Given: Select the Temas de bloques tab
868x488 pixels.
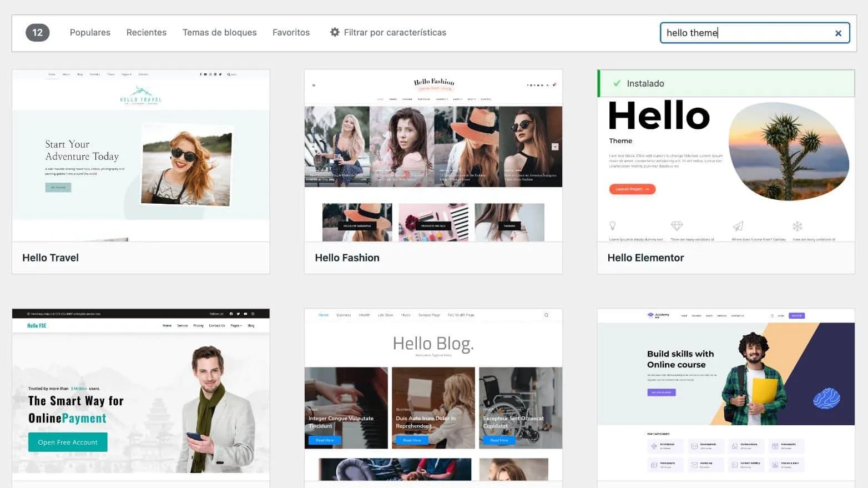Looking at the screenshot, I should (220, 32).
